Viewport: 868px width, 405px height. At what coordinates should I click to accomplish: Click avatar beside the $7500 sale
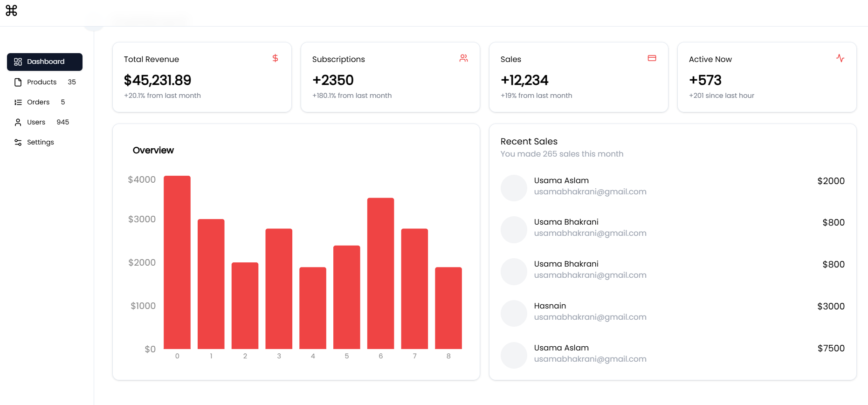click(x=514, y=355)
